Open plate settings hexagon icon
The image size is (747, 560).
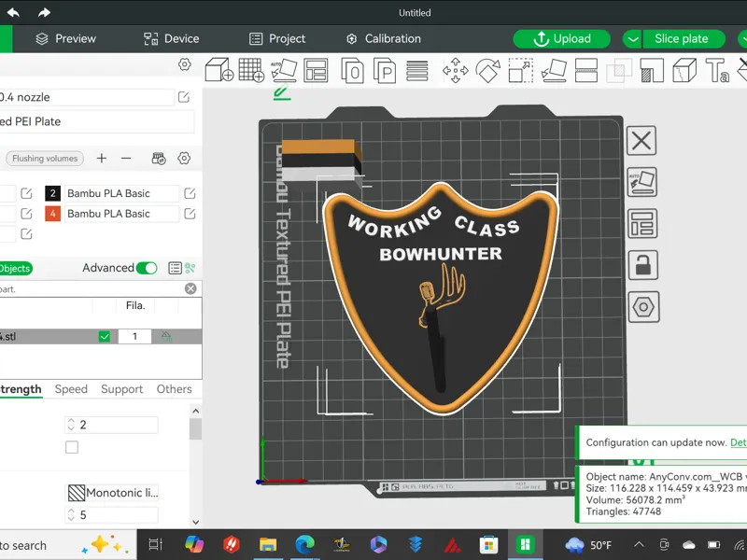point(643,307)
